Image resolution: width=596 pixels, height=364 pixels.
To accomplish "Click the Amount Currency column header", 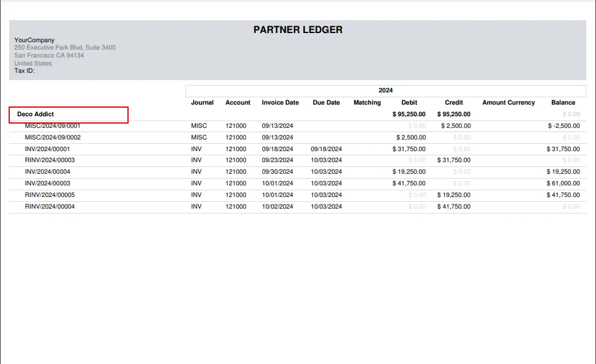I will point(508,103).
